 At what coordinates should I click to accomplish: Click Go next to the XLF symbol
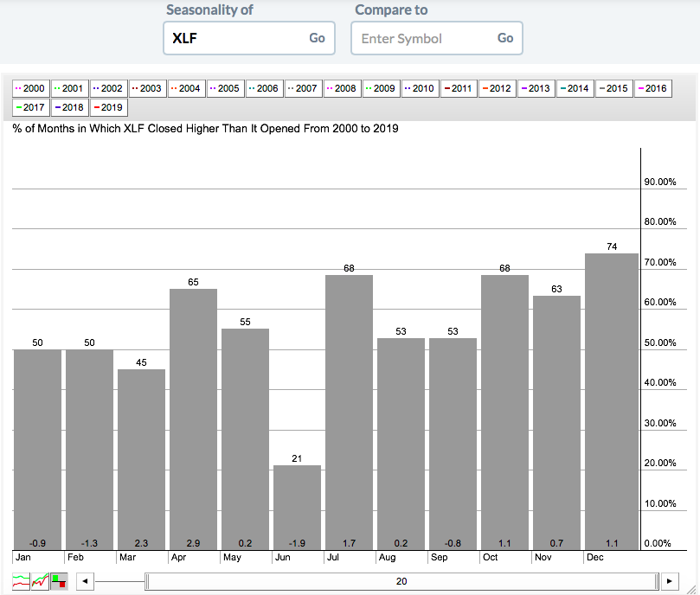(x=317, y=38)
